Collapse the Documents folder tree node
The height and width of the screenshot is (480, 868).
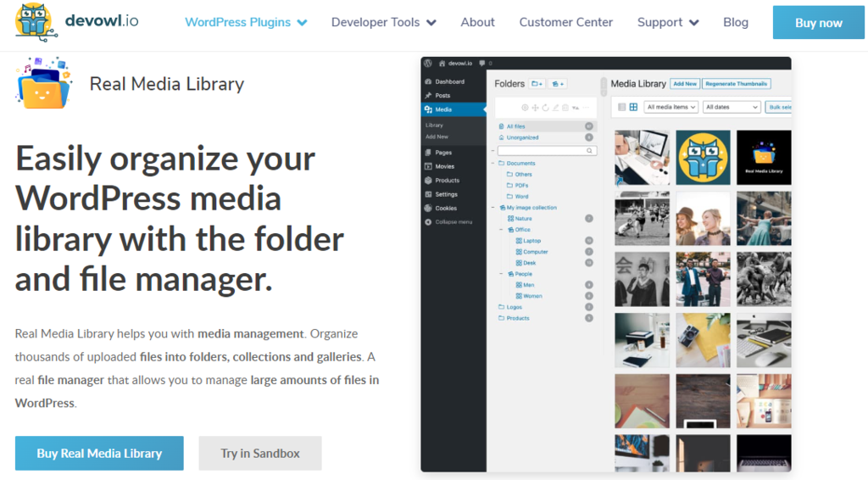pyautogui.click(x=493, y=164)
